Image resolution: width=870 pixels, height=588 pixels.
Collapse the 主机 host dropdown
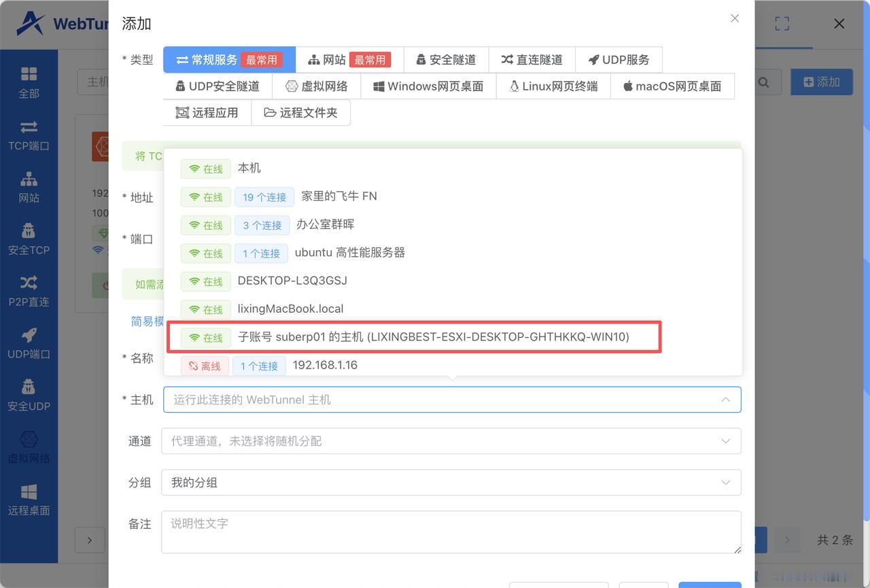click(x=726, y=400)
